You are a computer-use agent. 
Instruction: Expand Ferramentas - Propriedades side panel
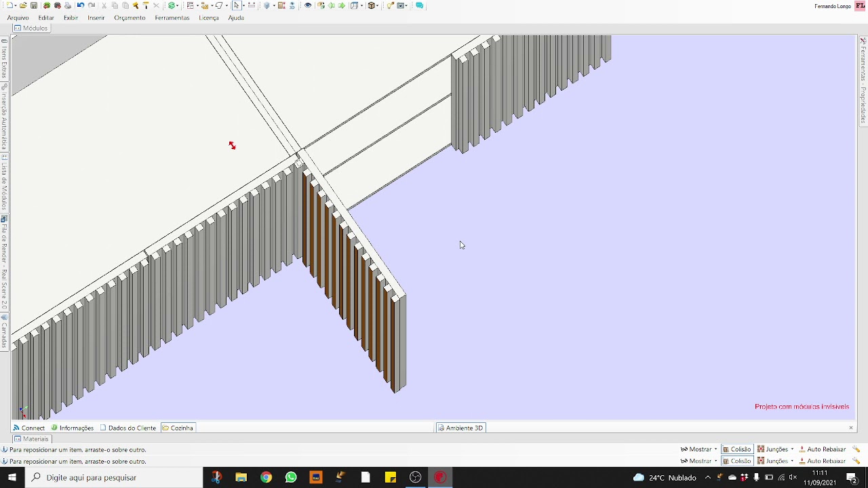click(863, 81)
